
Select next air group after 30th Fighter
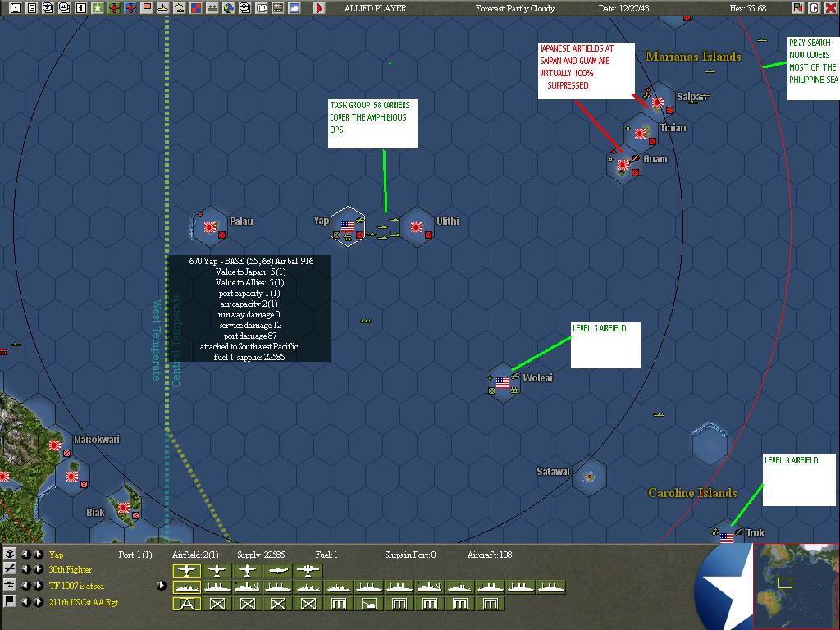39,569
